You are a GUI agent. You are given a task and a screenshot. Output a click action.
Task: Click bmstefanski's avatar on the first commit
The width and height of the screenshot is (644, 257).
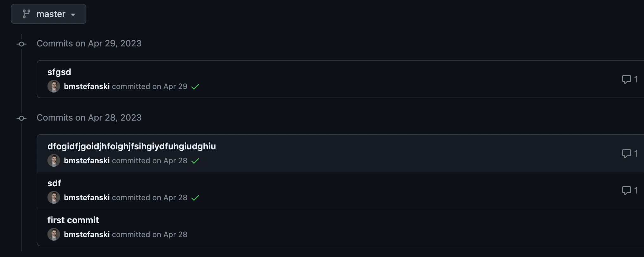click(x=54, y=234)
